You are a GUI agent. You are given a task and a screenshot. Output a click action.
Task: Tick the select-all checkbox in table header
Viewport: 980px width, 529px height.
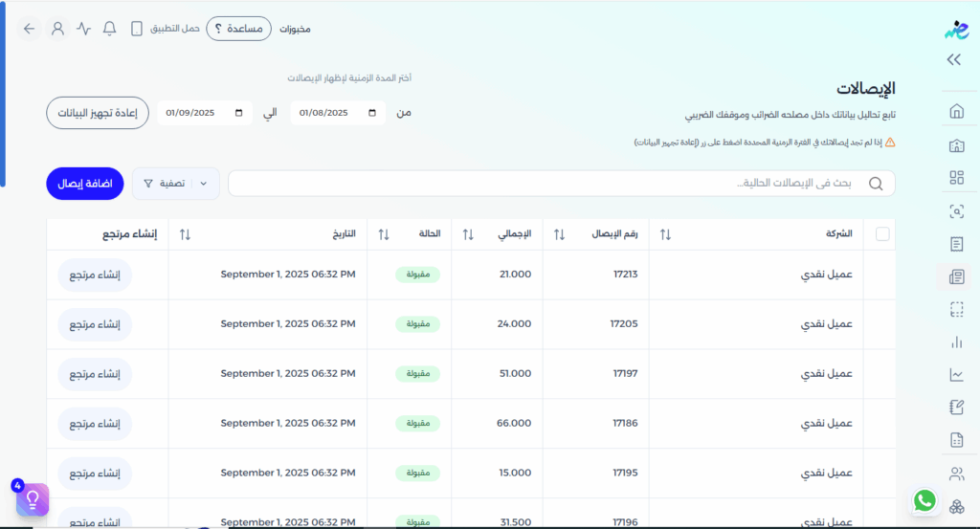(x=882, y=234)
